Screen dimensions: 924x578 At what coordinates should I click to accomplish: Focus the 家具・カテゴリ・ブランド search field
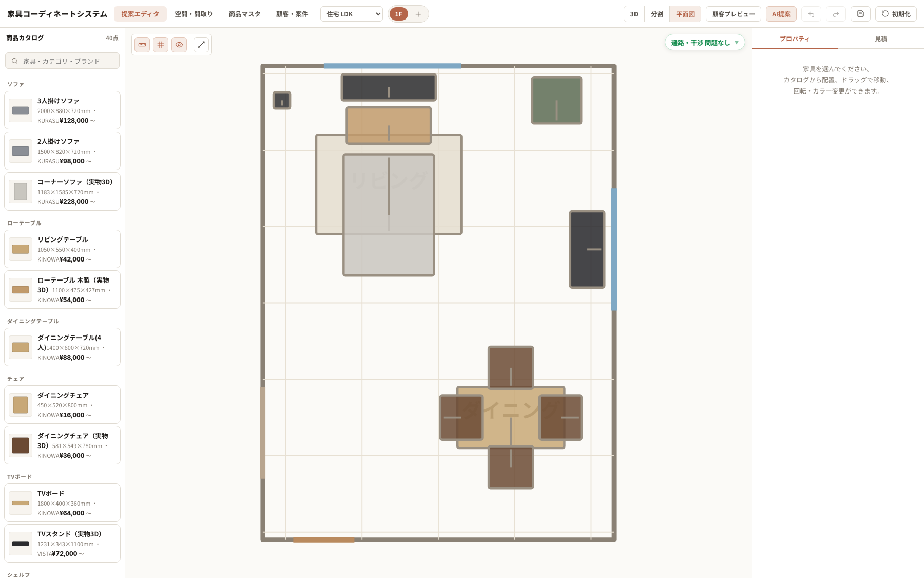pyautogui.click(x=62, y=61)
